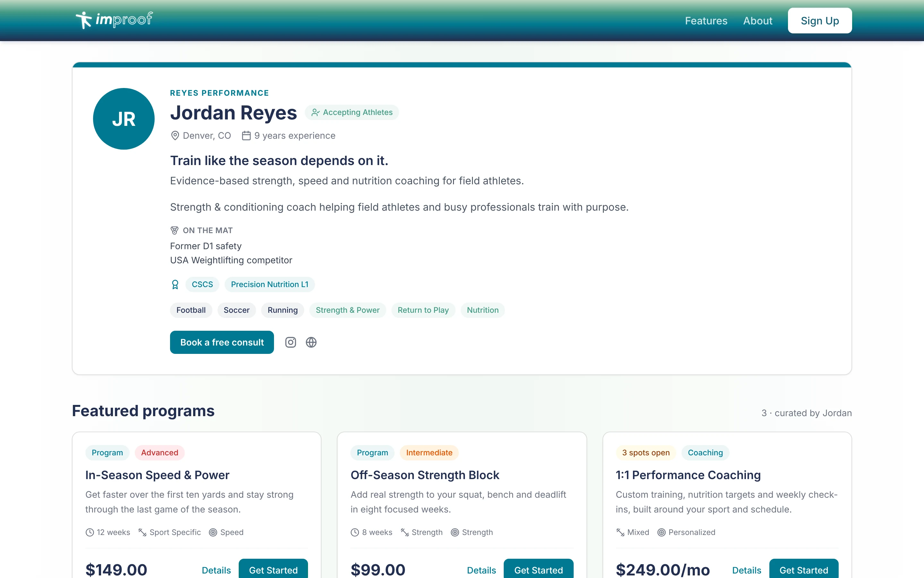Click the Advanced level badge

tap(159, 453)
